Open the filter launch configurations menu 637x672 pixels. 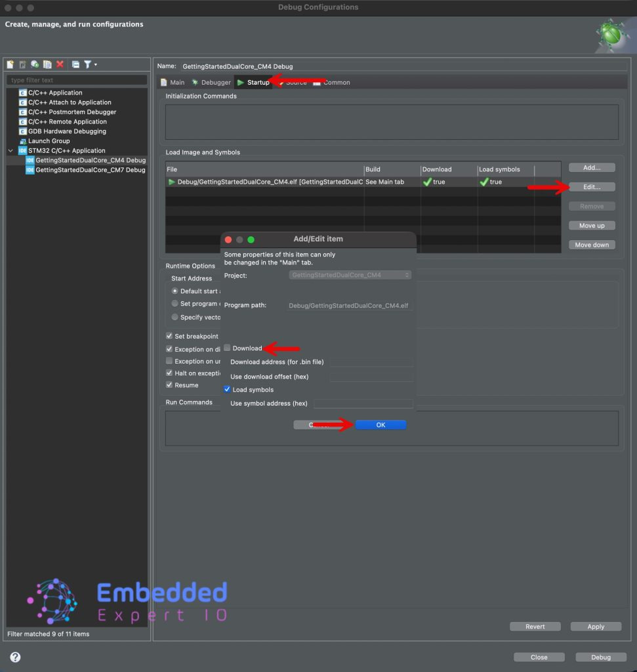coord(90,64)
